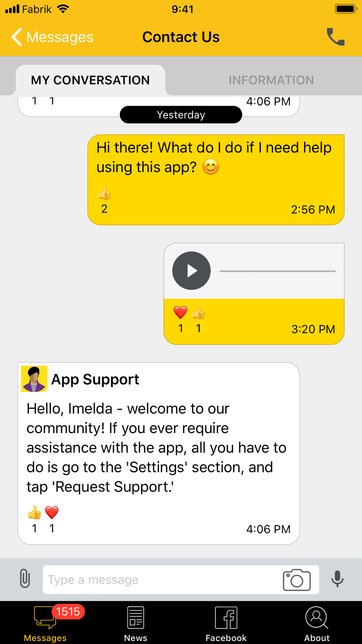Viewport: 362px width, 644px height.
Task: Go back to Messages
Action: point(52,37)
